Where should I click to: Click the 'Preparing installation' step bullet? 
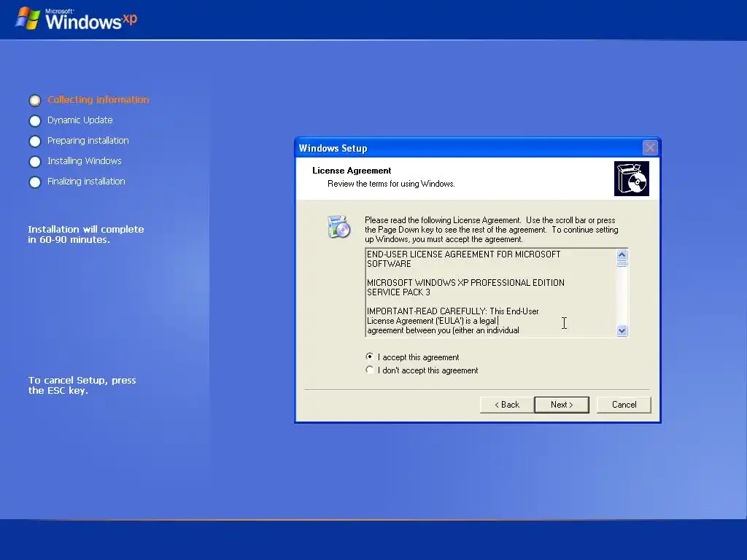pos(35,141)
